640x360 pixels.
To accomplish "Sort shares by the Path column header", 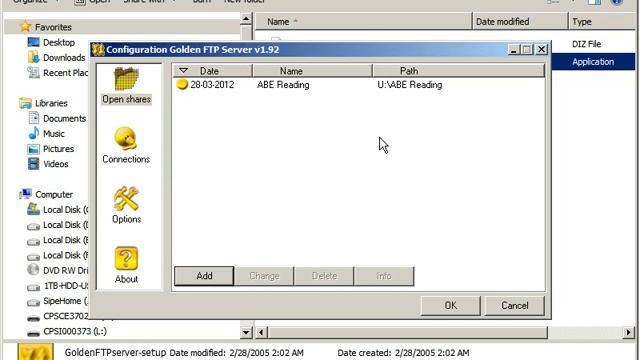I will click(x=459, y=71).
